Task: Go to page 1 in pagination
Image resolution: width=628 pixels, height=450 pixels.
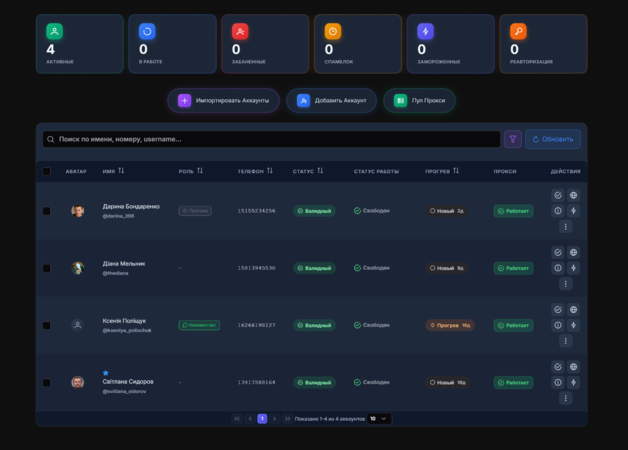Action: click(262, 419)
